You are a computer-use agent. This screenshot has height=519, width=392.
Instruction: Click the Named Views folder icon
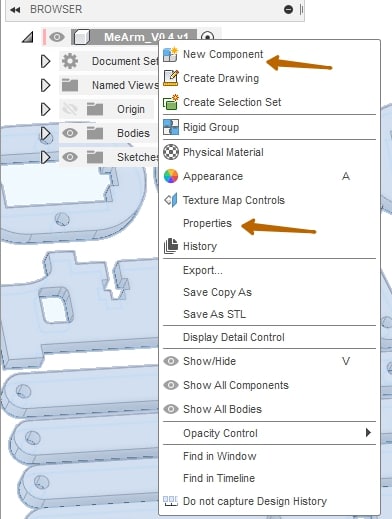point(70,85)
